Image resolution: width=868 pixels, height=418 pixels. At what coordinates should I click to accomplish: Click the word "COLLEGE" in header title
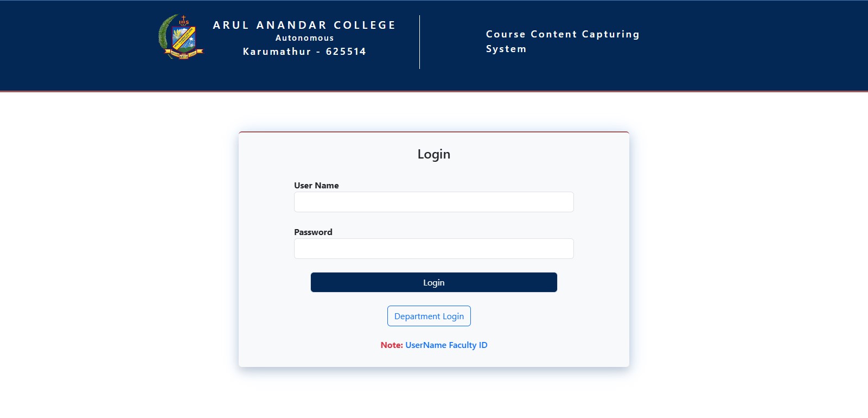point(365,26)
